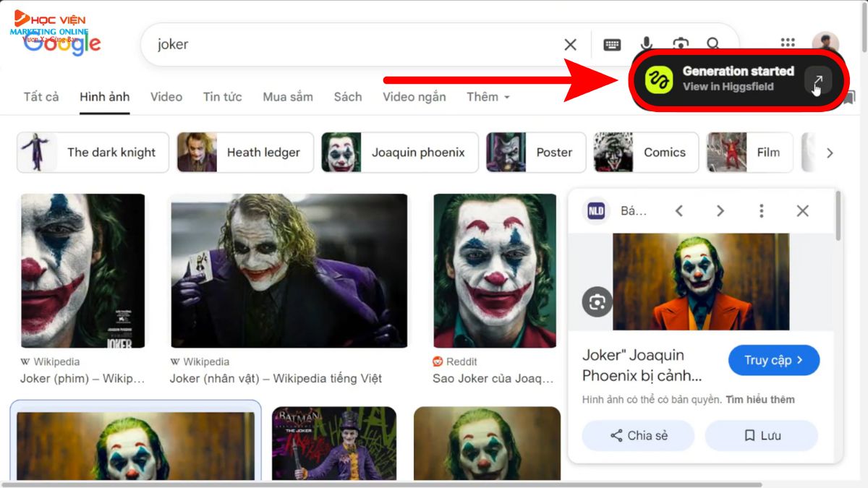Click the Truy cập button

pyautogui.click(x=773, y=360)
